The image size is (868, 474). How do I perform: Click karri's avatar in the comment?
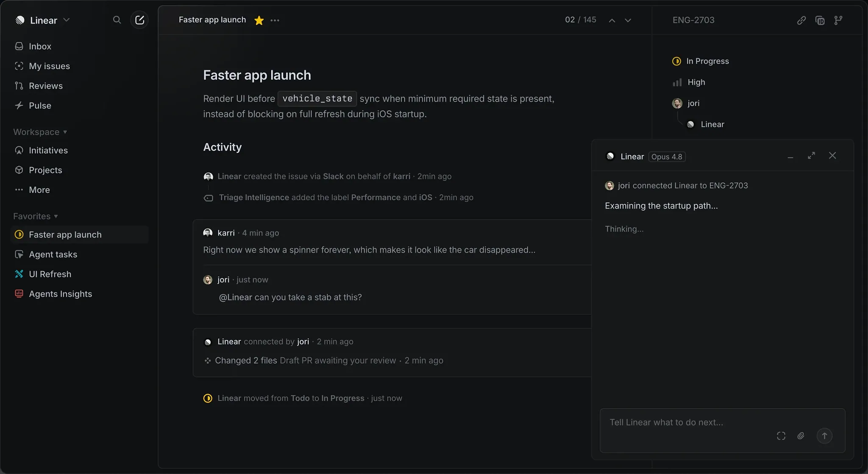coord(208,233)
